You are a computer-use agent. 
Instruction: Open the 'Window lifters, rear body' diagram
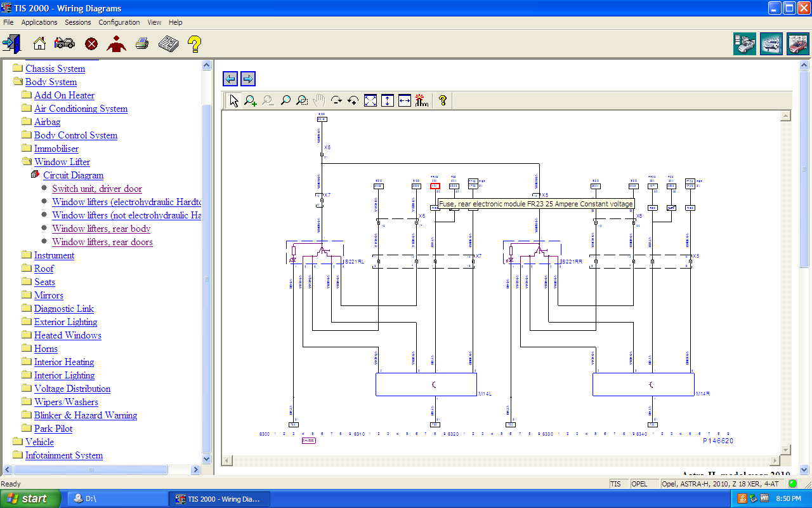(x=101, y=229)
